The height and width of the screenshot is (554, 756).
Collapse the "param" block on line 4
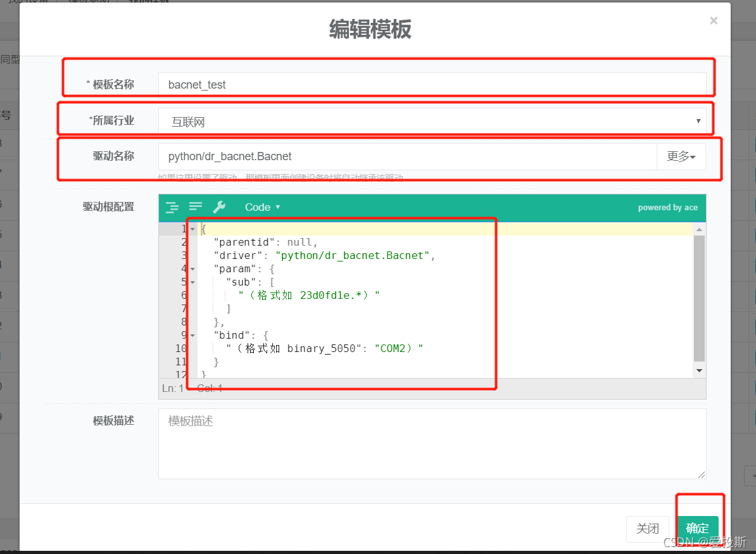coord(192,269)
